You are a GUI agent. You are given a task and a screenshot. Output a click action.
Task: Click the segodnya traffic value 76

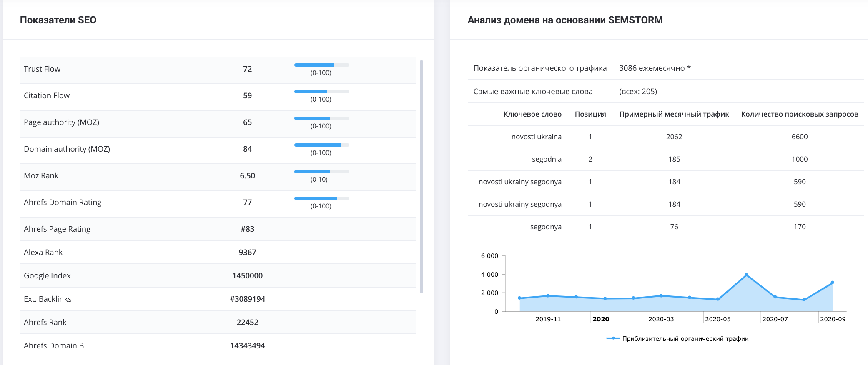tap(674, 227)
